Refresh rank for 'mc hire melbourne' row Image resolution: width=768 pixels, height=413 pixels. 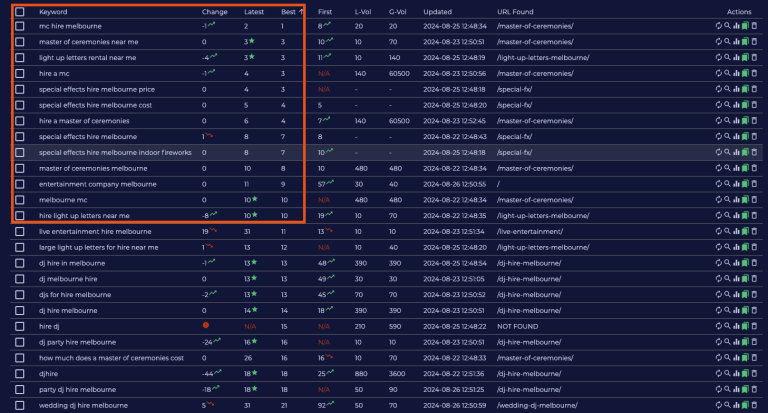[x=719, y=26]
